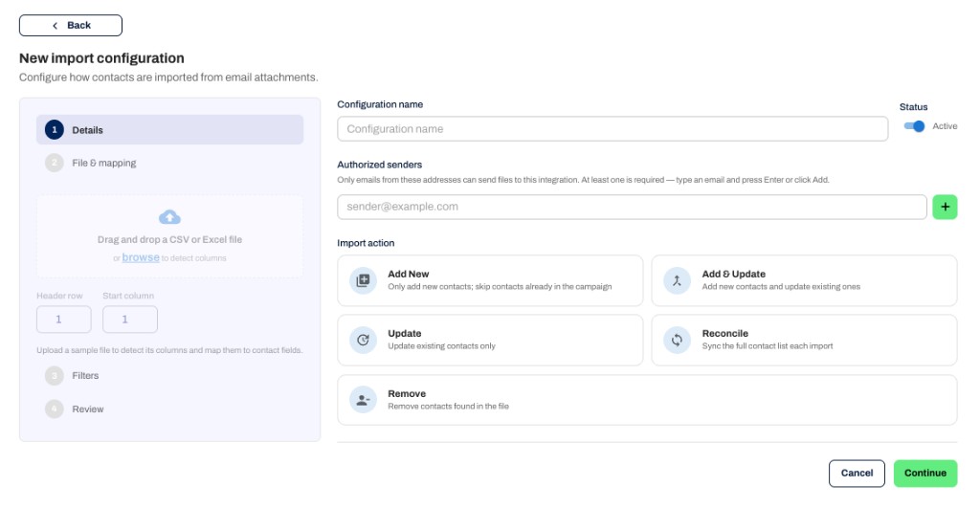Viewport: 980px width, 508px height.
Task: Go to the Filters step
Action: coord(170,376)
